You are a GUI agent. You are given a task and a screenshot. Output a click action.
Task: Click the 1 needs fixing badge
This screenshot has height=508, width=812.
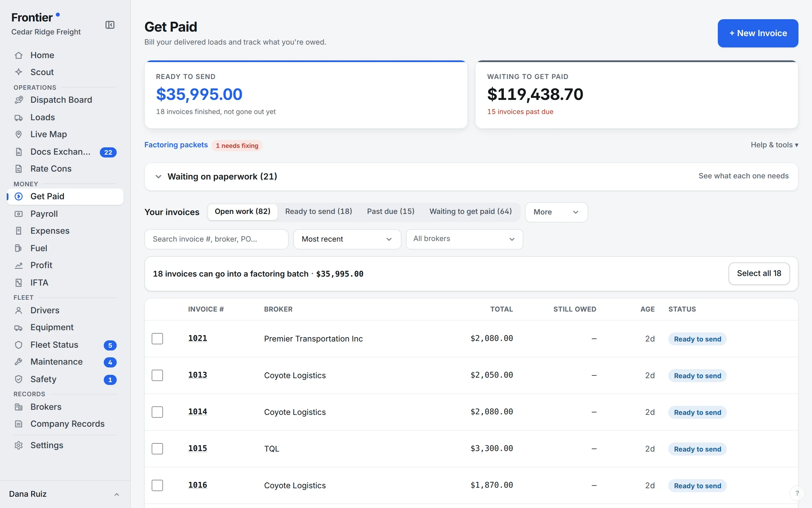click(237, 145)
